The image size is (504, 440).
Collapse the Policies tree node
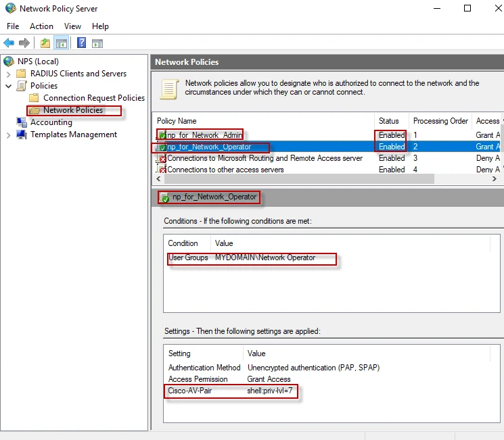click(9, 86)
